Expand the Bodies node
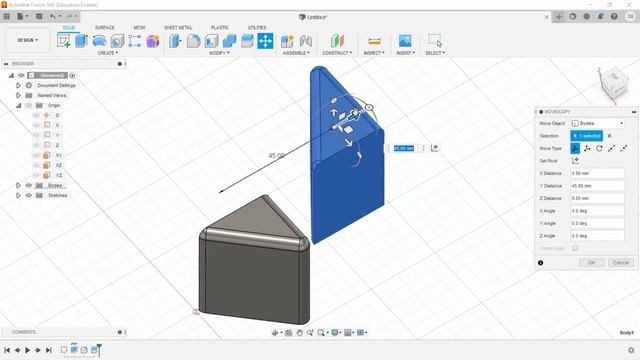This screenshot has height=360, width=640. pos(18,185)
